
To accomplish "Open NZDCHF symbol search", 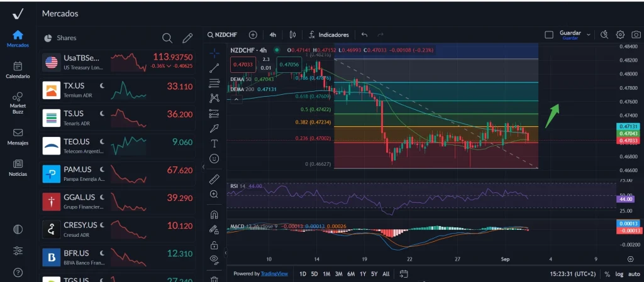I will (222, 35).
